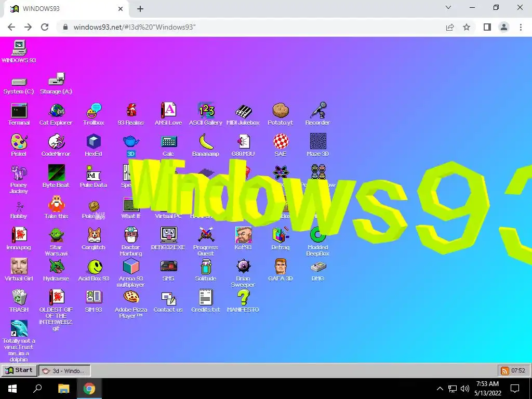Open File Explorer from Windows taskbar

tap(63, 389)
